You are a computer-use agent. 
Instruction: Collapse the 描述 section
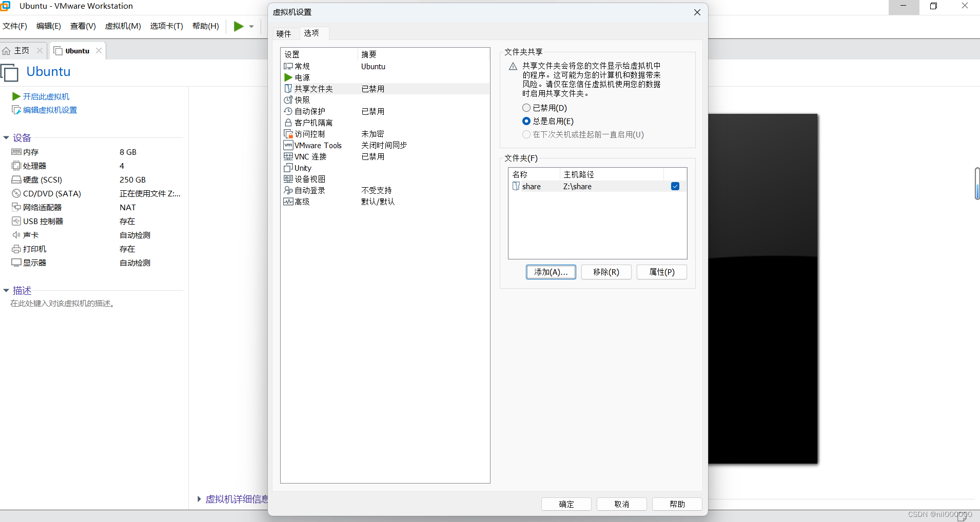pyautogui.click(x=6, y=291)
